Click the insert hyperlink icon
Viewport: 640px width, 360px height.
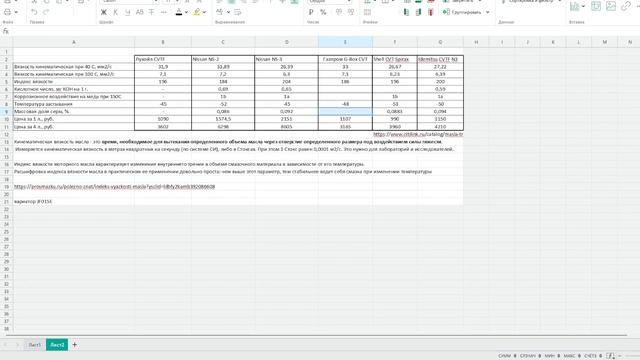click(626, 6)
